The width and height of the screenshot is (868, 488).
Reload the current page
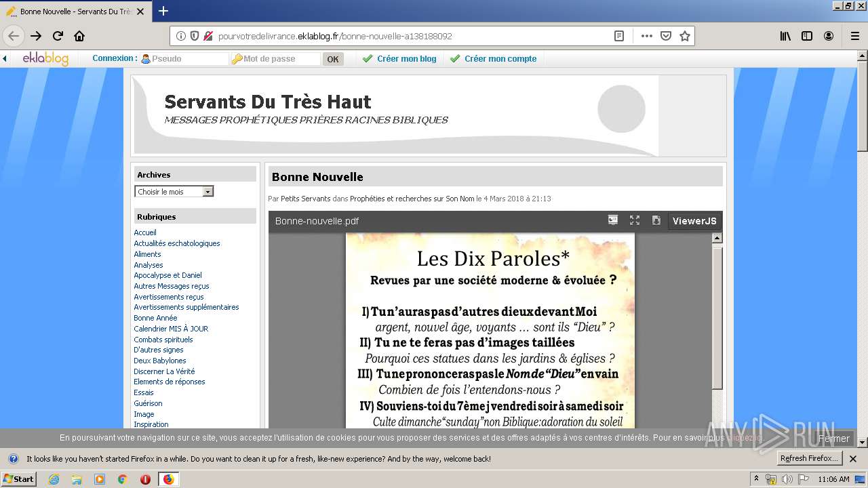click(x=58, y=36)
